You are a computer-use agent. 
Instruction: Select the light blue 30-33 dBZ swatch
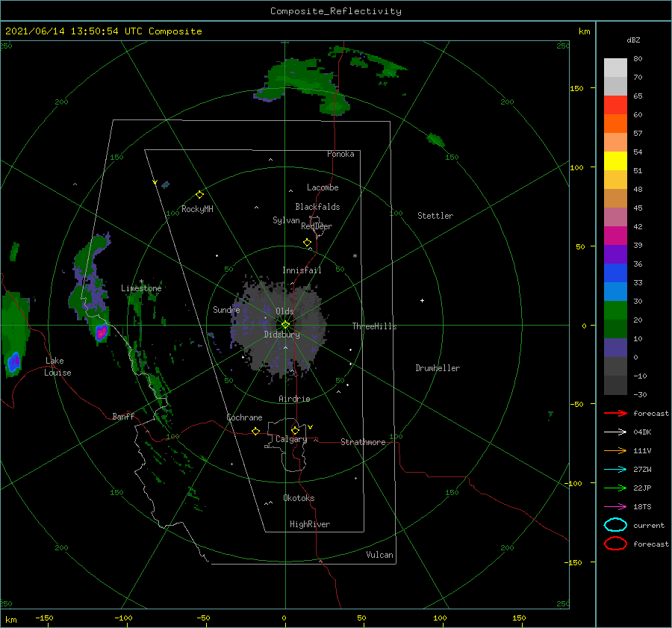615,292
